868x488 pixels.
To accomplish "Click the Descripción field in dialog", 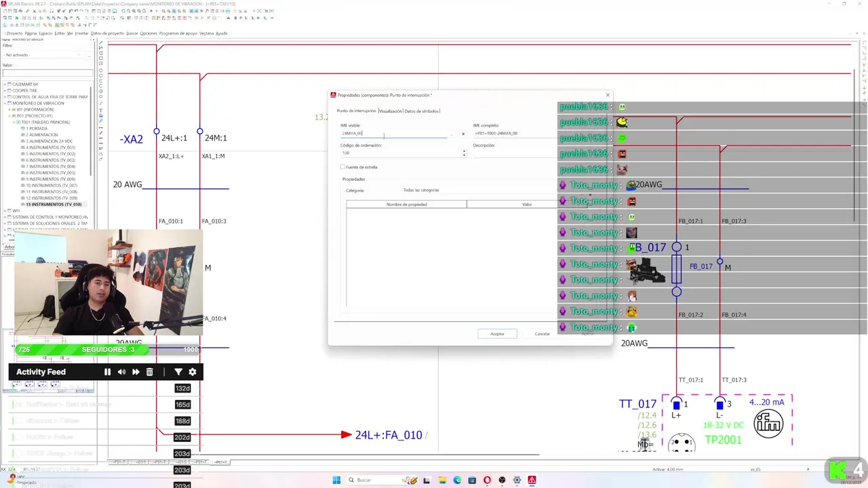I will pos(514,152).
